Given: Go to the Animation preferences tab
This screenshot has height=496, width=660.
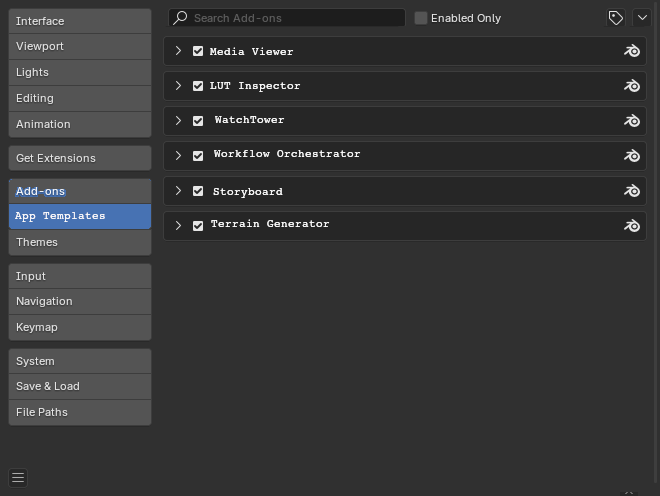Looking at the screenshot, I should coord(80,125).
